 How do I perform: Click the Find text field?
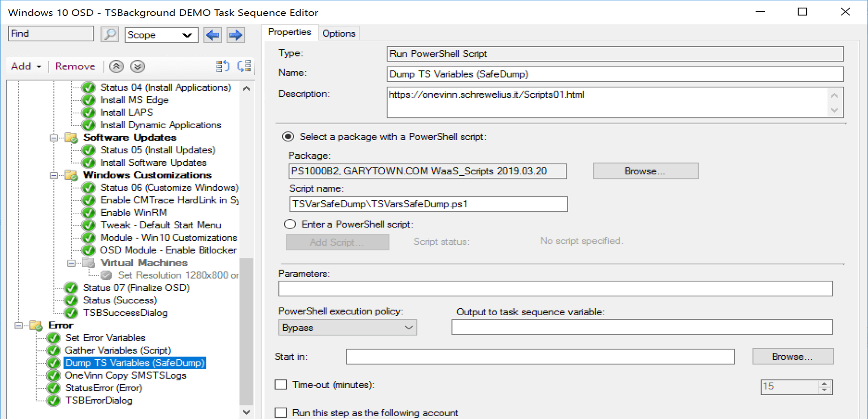coord(51,34)
